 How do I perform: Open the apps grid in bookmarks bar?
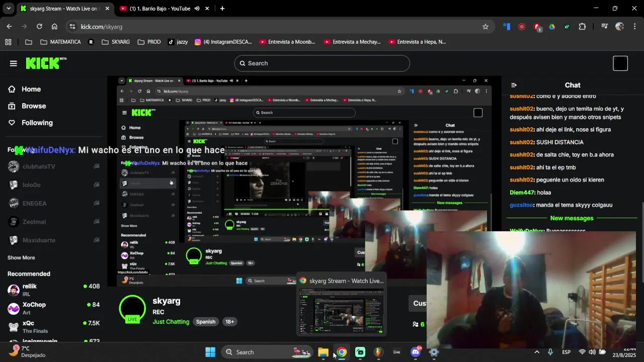point(8,42)
